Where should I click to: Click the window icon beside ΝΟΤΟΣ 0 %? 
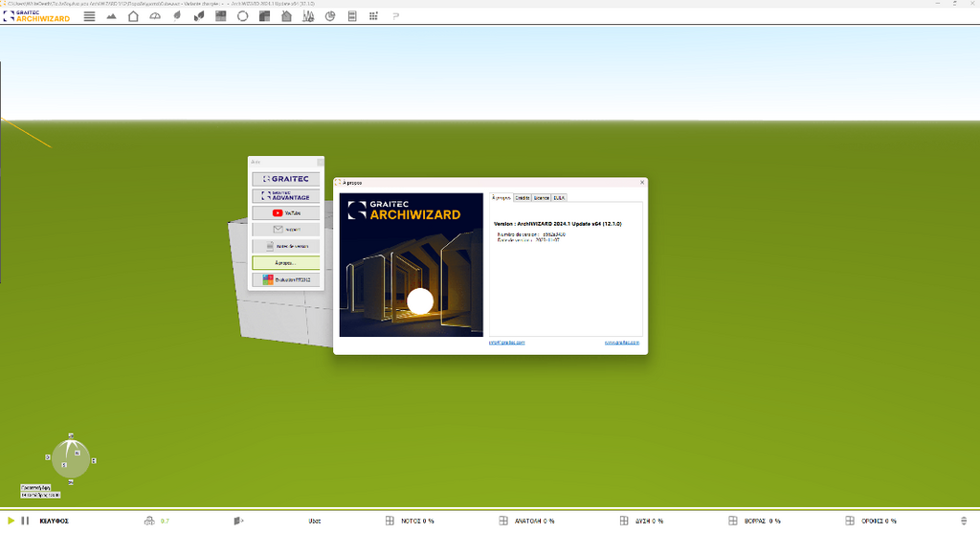(x=390, y=521)
